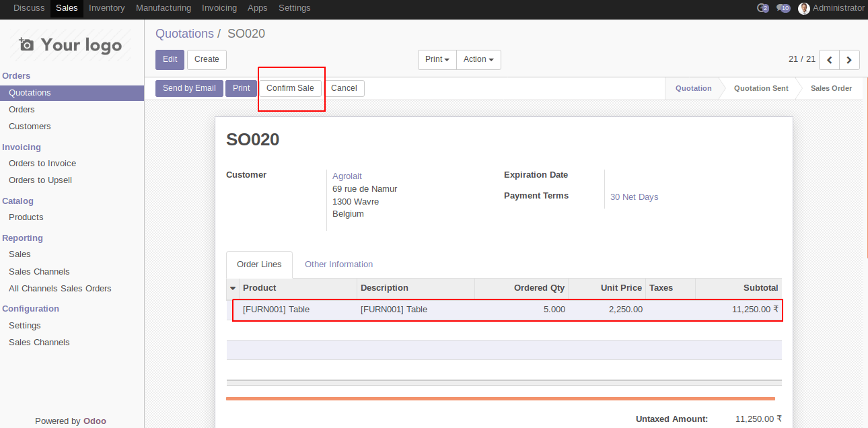The height and width of the screenshot is (428, 868).
Task: Click the 30 Net Days payment terms link
Action: (634, 197)
